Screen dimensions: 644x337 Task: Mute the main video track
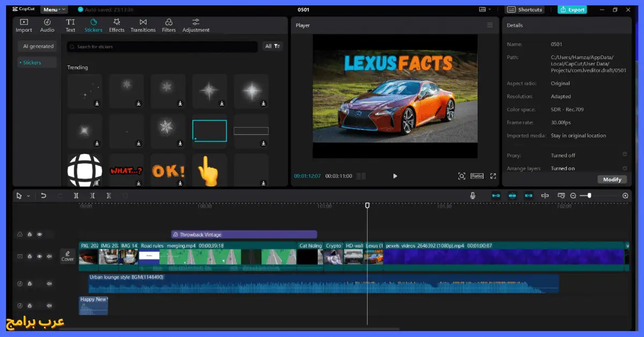tap(49, 257)
